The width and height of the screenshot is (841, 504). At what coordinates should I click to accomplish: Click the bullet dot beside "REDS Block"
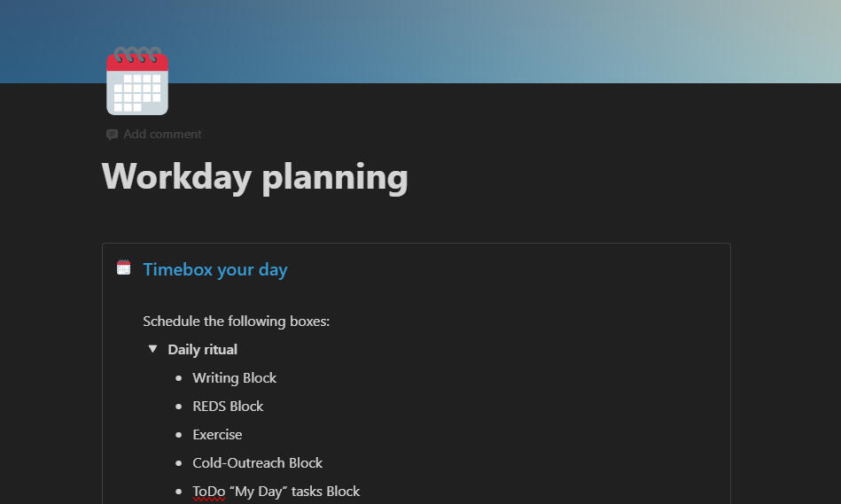pos(178,407)
